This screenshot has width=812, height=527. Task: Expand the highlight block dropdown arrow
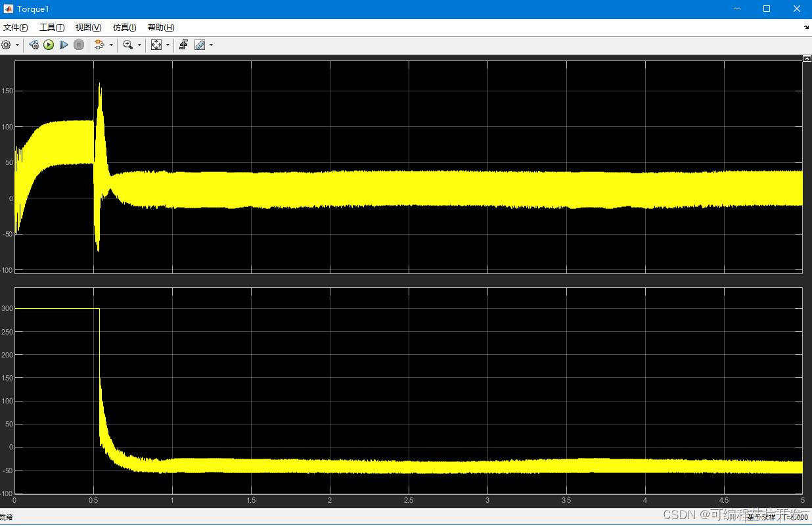[x=111, y=45]
